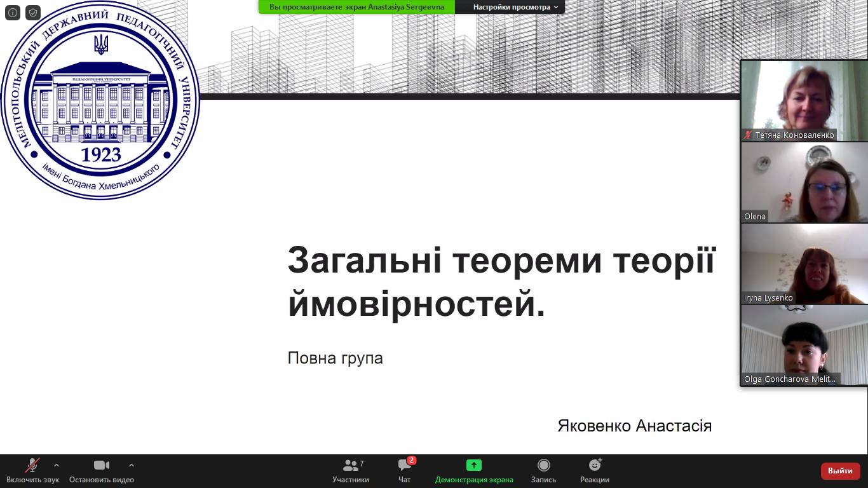
Task: Open the Reactions menu
Action: pyautogui.click(x=594, y=471)
